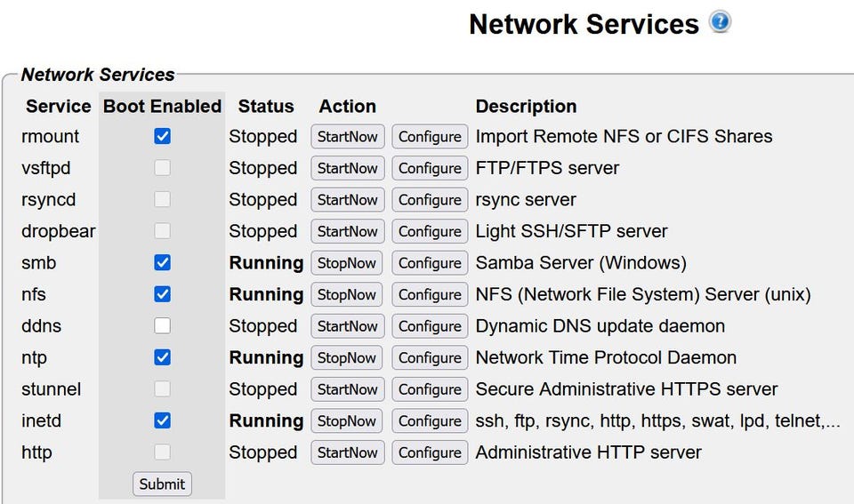The width and height of the screenshot is (854, 504).
Task: Enable ddns at boot checkbox
Action: [x=162, y=326]
